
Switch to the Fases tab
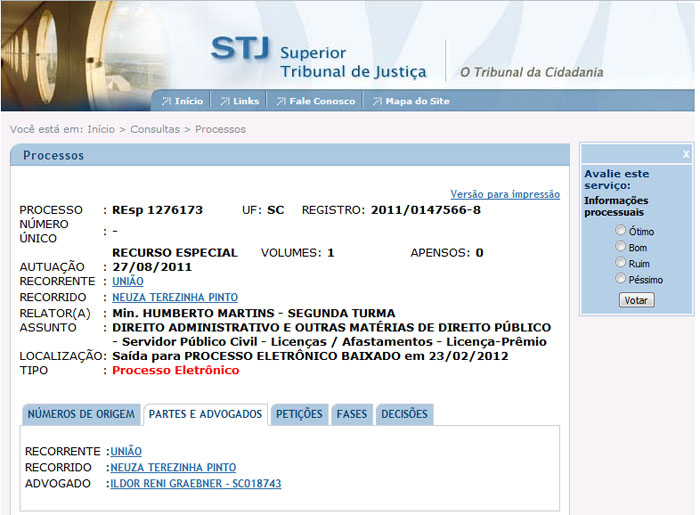(351, 414)
